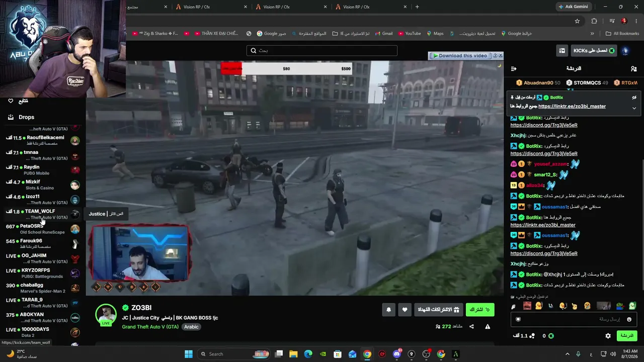Image resolution: width=644 pixels, height=362 pixels.
Task: Click Ask Gemini button
Action: click(573, 7)
